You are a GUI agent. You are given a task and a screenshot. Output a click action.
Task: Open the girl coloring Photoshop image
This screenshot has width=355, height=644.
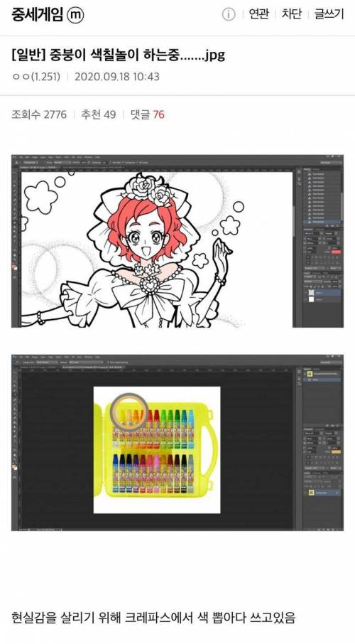177,241
